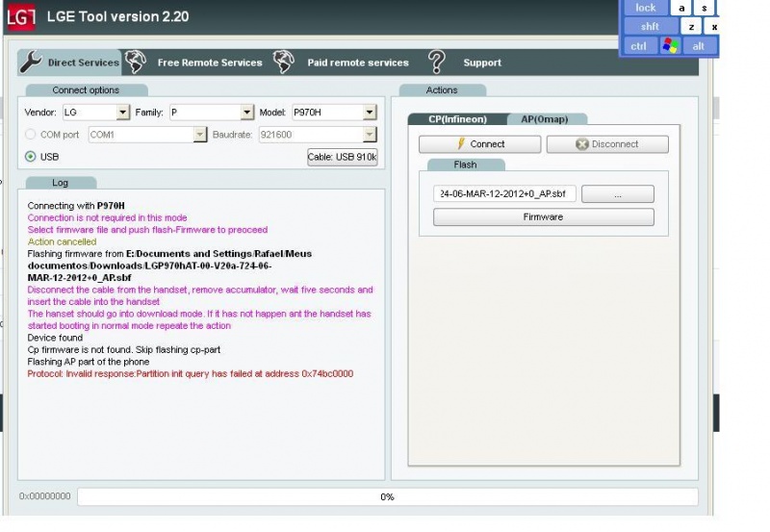Click the LG logo icon in title bar
The image size is (770, 532).
[20, 16]
